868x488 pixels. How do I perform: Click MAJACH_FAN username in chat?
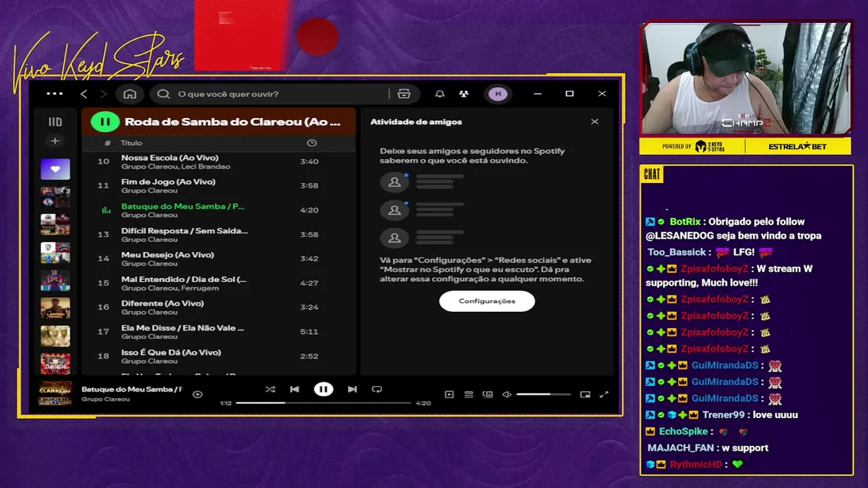pos(681,448)
